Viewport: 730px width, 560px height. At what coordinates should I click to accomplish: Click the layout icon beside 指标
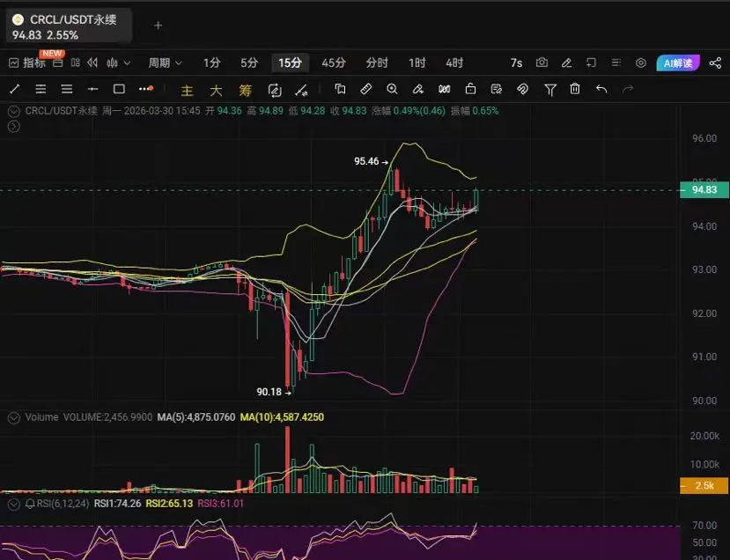point(58,63)
